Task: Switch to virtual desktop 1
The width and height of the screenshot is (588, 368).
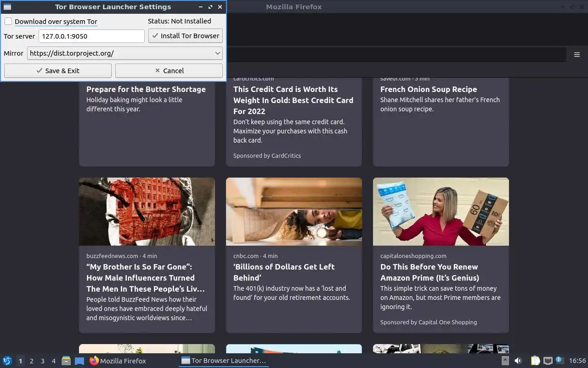Action: click(20, 361)
